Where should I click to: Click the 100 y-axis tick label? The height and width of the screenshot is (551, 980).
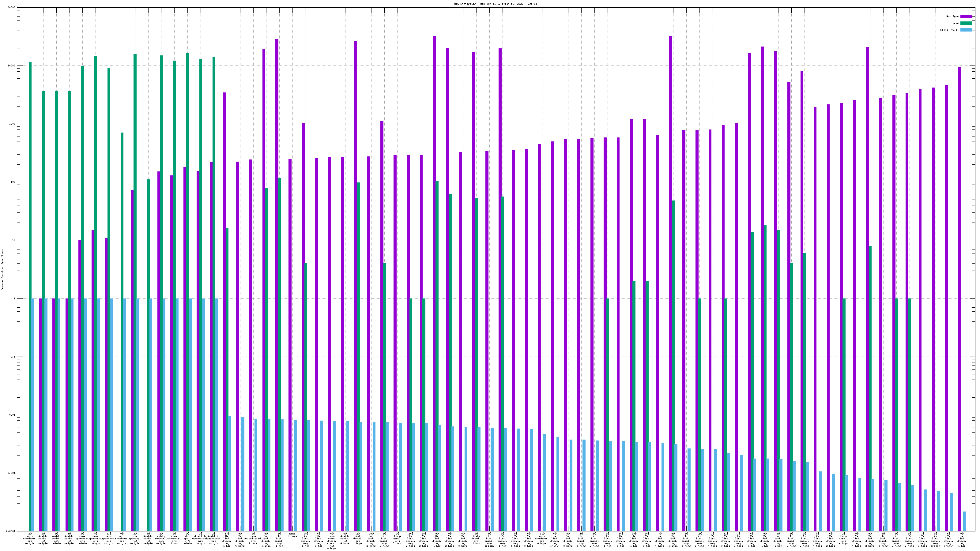point(13,182)
